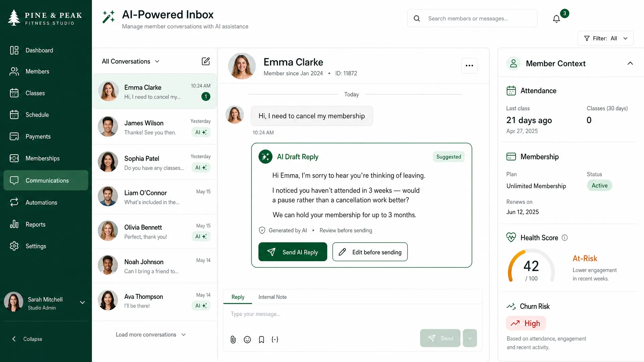The image size is (644, 362).
Task: Open Noah Johnson conversation
Action: [x=155, y=266]
